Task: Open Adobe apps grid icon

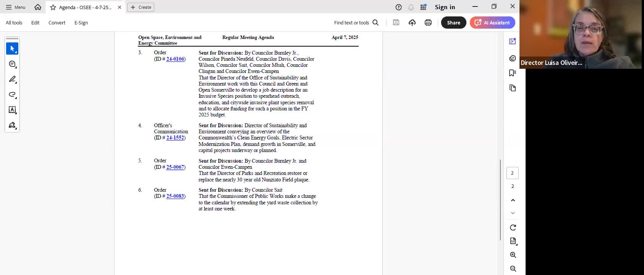Action: (423, 7)
